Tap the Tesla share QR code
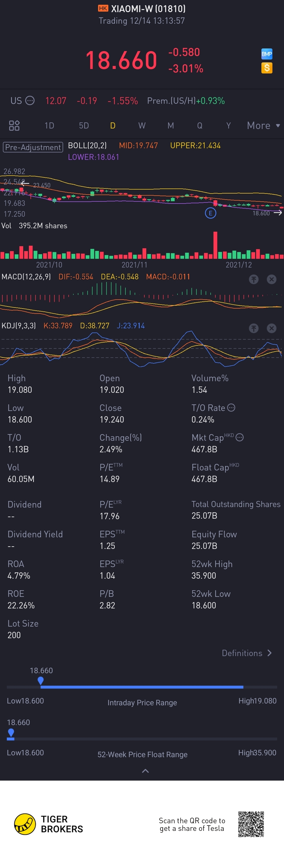Screen dimensions: 284x868 251,824
